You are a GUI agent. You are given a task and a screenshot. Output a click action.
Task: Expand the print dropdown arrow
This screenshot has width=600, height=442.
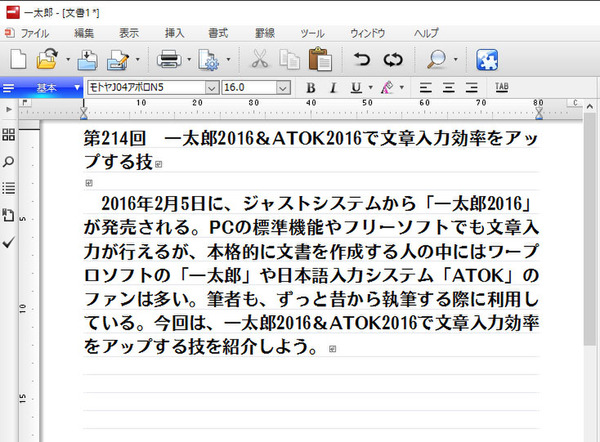click(x=189, y=59)
